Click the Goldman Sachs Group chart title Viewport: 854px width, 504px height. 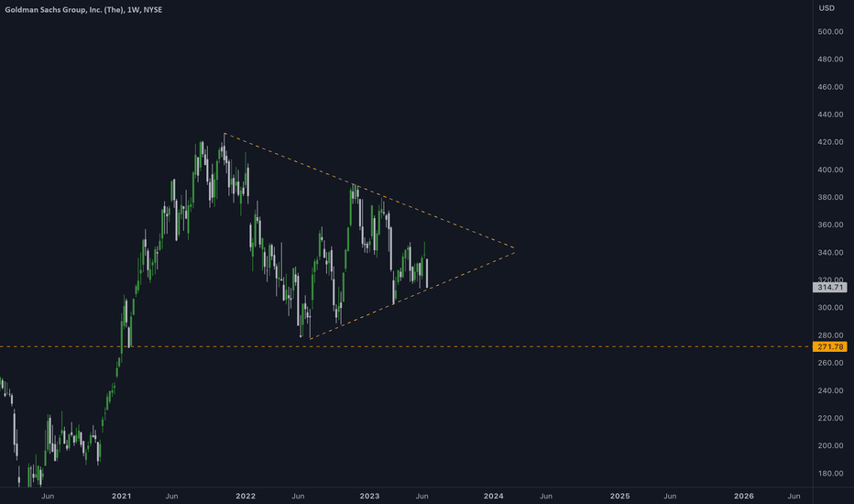tap(83, 10)
